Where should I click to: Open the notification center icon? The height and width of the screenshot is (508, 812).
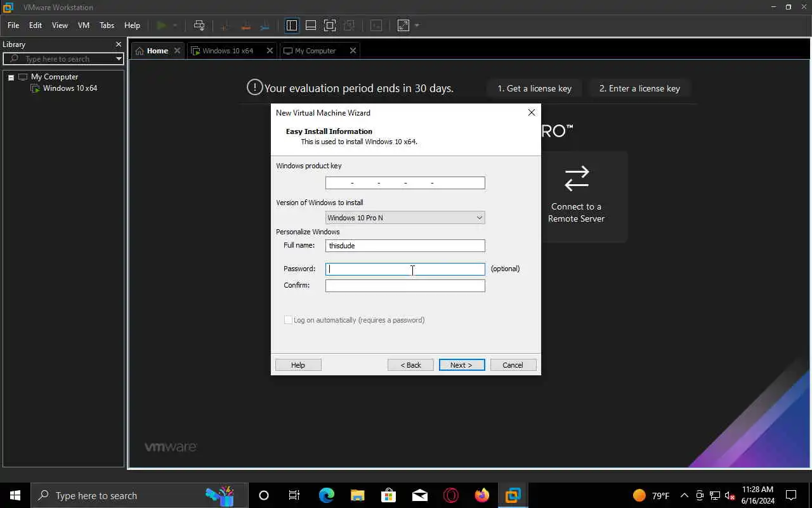pos(791,495)
